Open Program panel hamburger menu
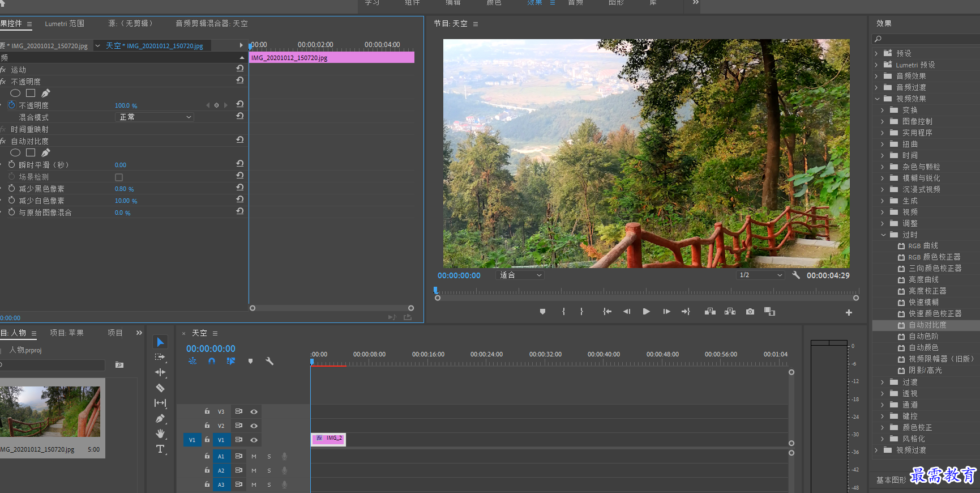The image size is (980, 493). point(476,24)
